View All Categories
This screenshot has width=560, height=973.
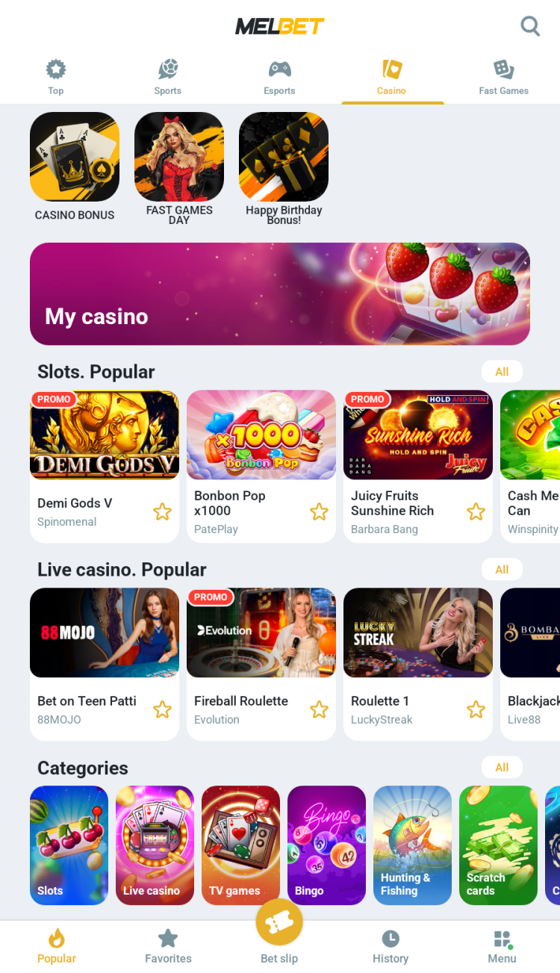(502, 768)
